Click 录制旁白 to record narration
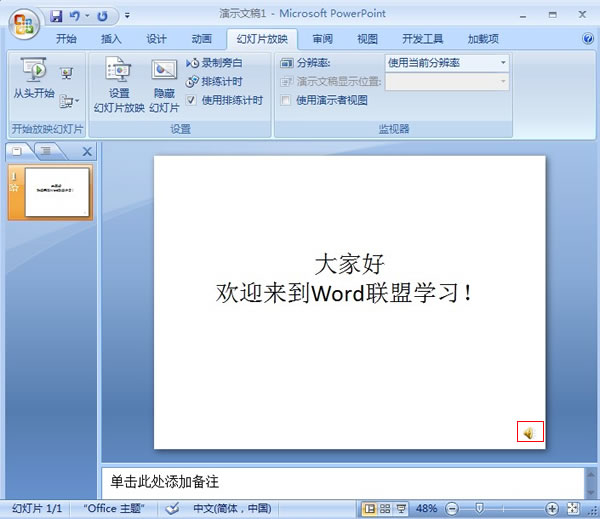 214,63
